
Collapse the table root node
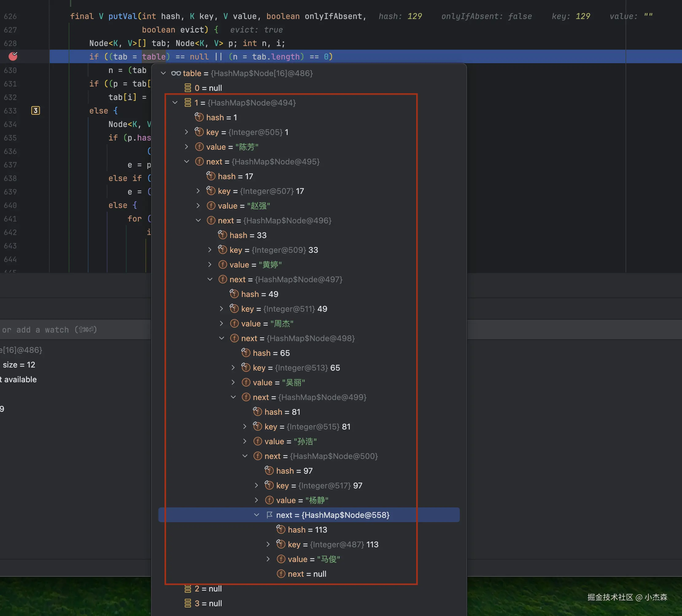click(163, 73)
